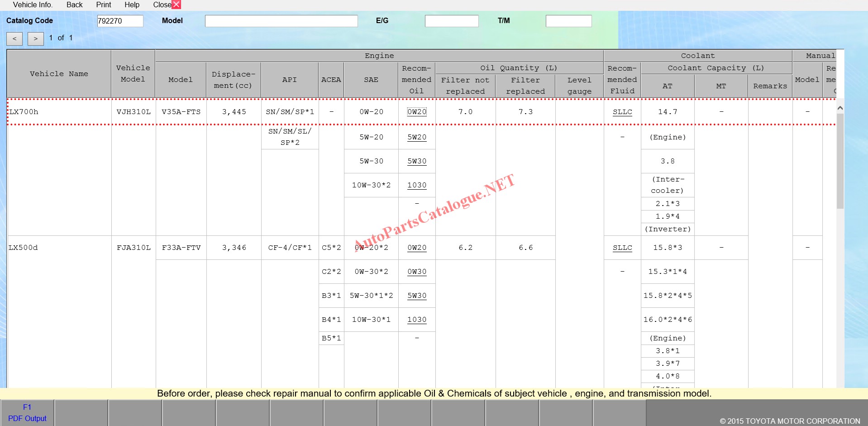
Task: Go to next page with > button
Action: [x=35, y=39]
